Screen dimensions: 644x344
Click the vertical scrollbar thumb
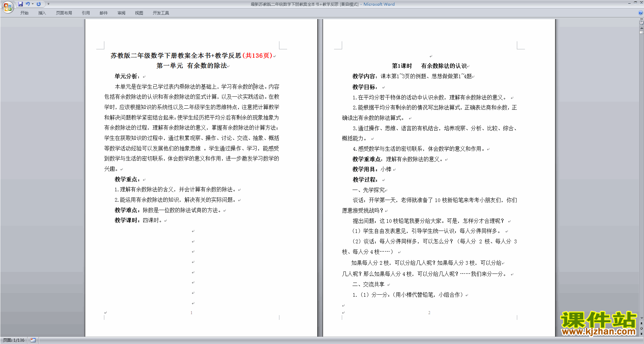(641, 33)
